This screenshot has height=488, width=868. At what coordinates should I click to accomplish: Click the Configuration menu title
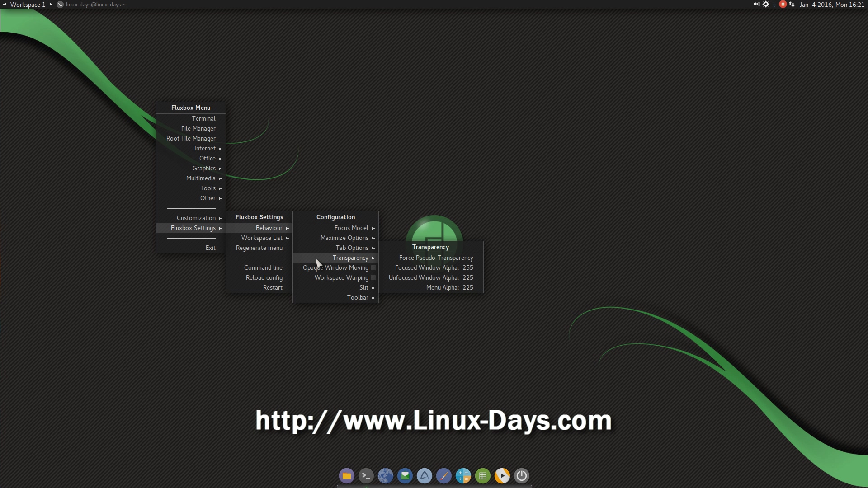pyautogui.click(x=335, y=217)
